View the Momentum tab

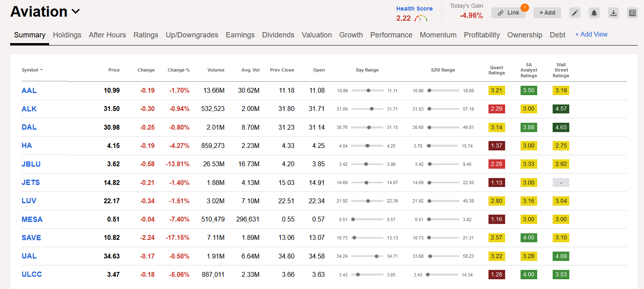click(x=438, y=35)
